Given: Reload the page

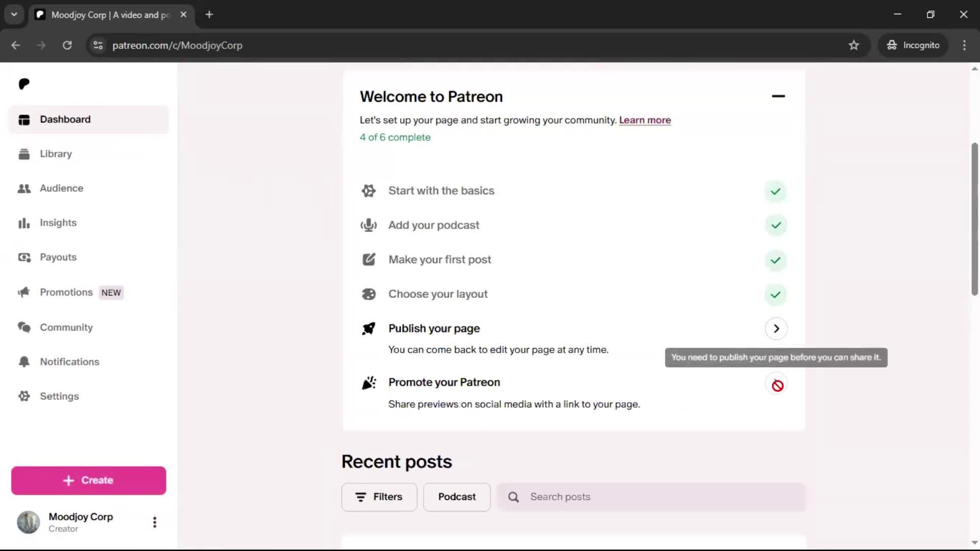Looking at the screenshot, I should pyautogui.click(x=67, y=45).
